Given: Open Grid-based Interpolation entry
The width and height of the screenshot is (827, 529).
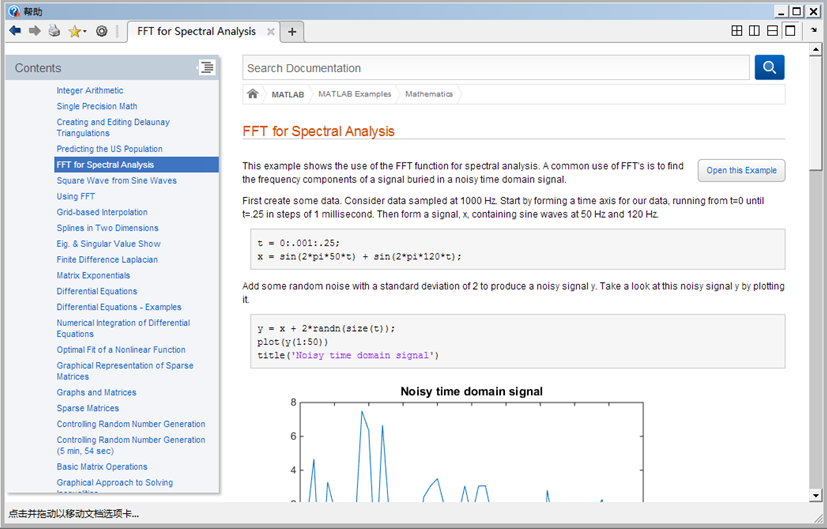Looking at the screenshot, I should point(102,213).
